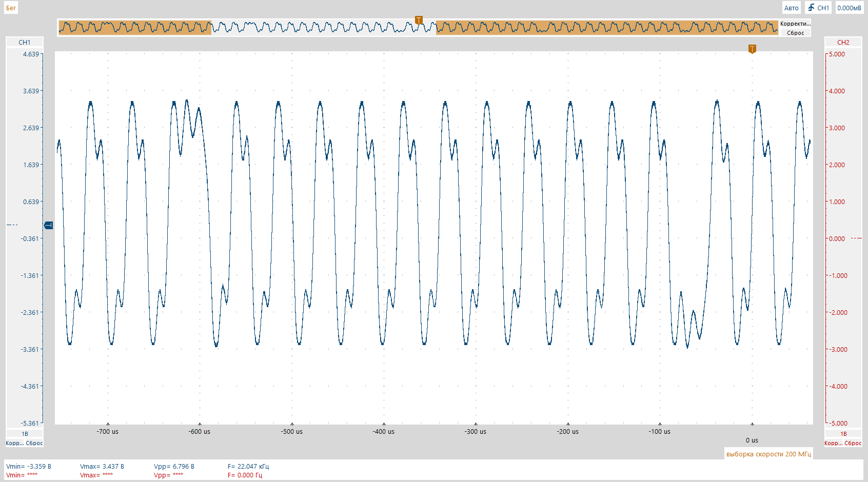This screenshot has height=482, width=868.
Task: Click Сброс button beside overview strip
Action: click(x=795, y=33)
